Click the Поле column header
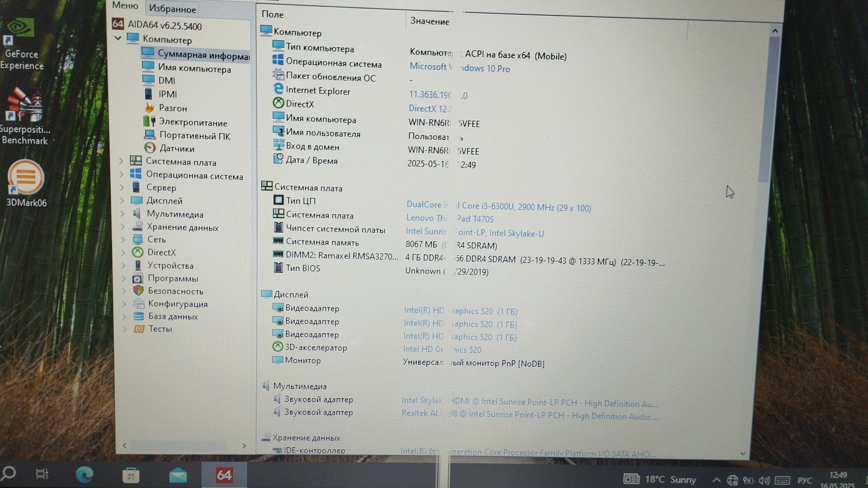The image size is (868, 488). (x=273, y=14)
